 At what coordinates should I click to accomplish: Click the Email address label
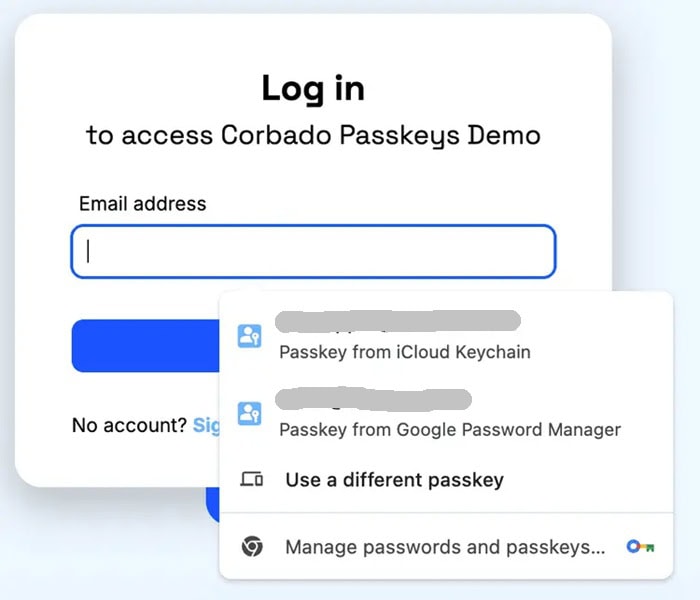(x=143, y=204)
